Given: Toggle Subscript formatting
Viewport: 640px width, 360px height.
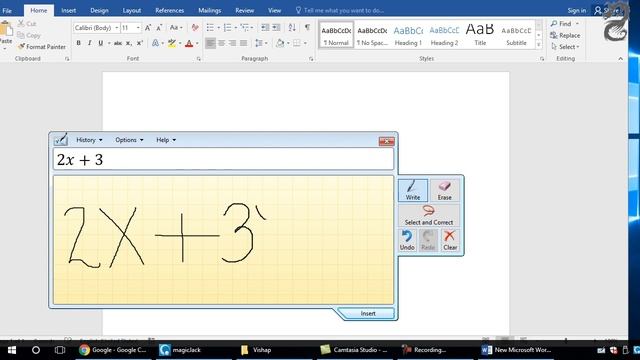Looking at the screenshot, I should coord(129,43).
